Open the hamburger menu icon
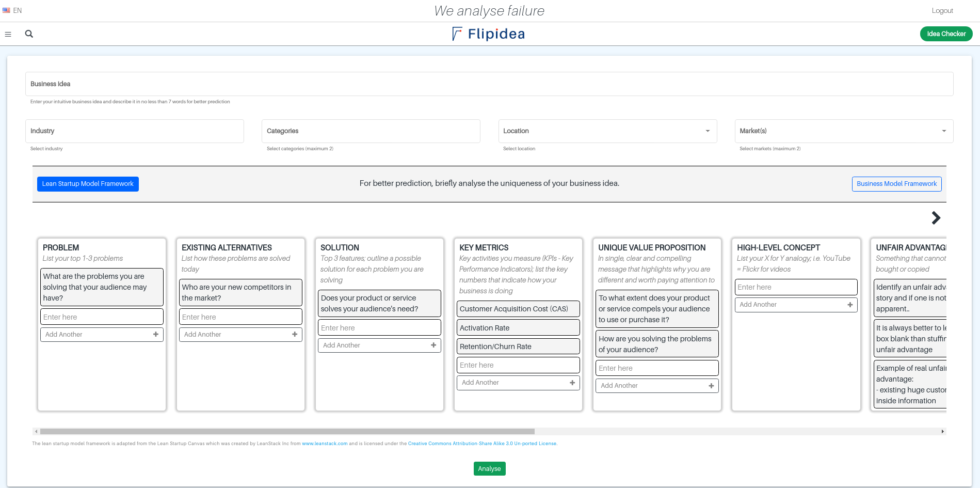 [8, 34]
